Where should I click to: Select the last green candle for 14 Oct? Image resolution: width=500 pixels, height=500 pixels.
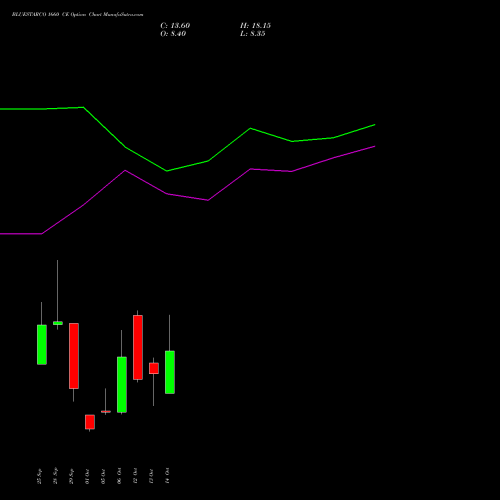coord(170,372)
